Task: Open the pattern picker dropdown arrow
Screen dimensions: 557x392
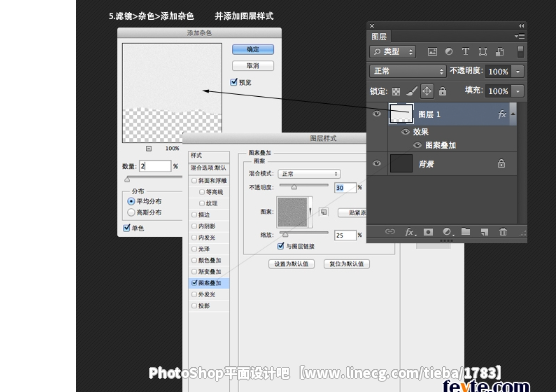Action: [x=310, y=212]
